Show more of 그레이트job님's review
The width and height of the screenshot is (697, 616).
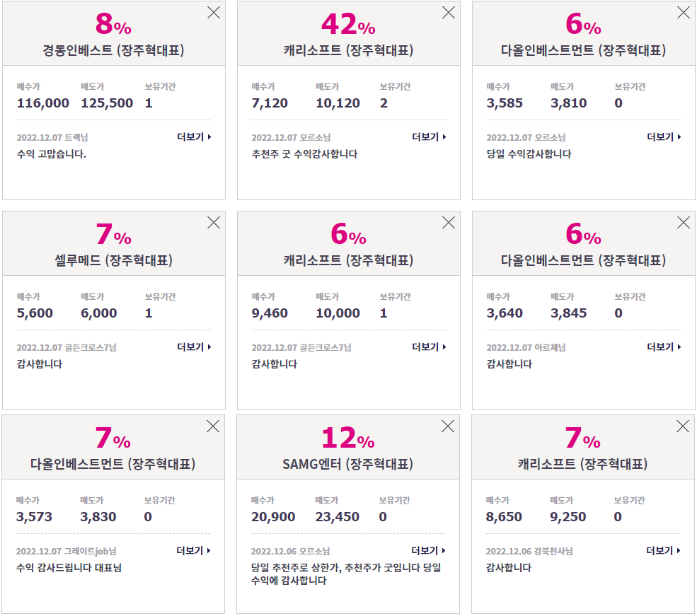(193, 551)
